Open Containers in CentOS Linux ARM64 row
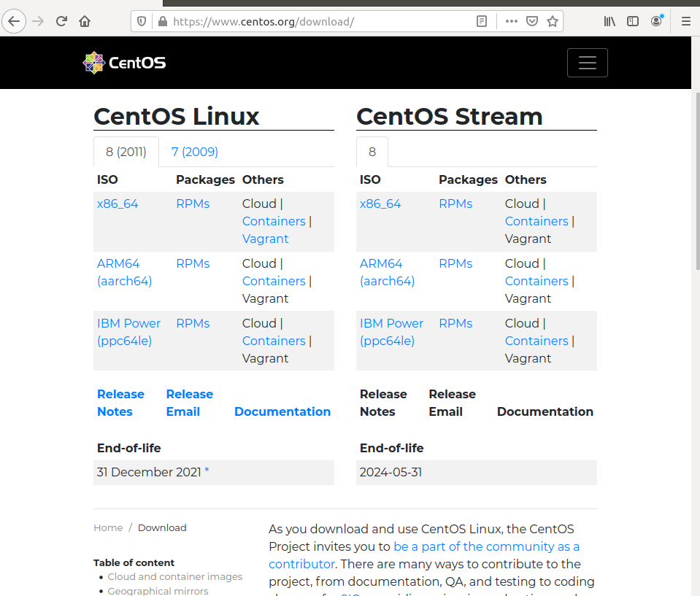 click(x=274, y=281)
